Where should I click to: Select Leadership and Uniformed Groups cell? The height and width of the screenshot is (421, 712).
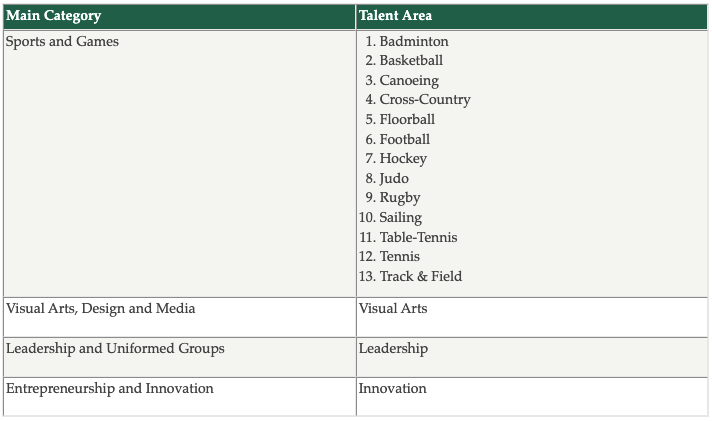click(179, 357)
